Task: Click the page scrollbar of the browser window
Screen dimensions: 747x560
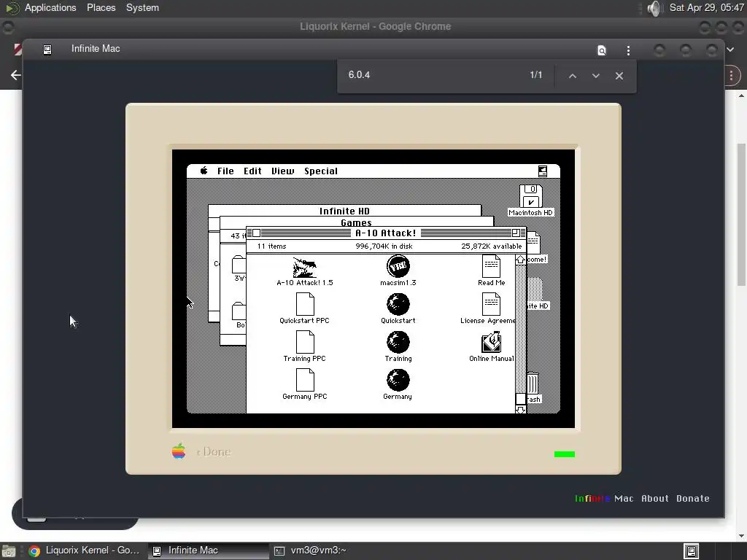Action: pyautogui.click(x=741, y=214)
